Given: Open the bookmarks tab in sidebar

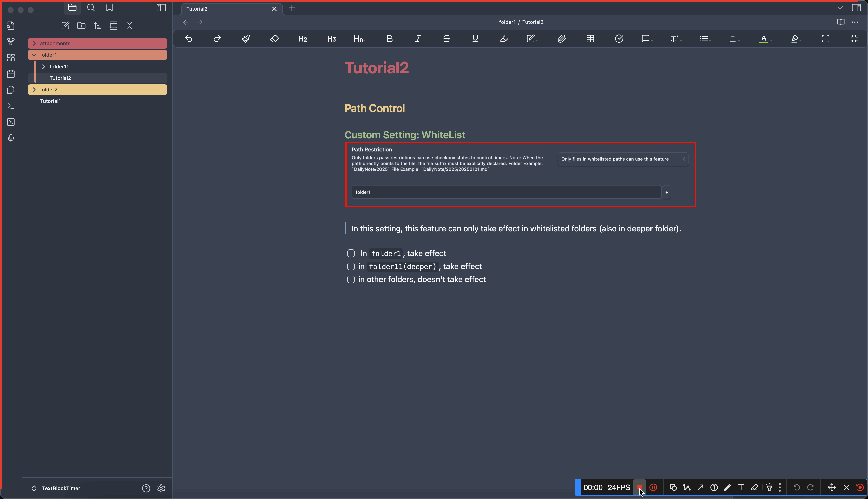Looking at the screenshot, I should 109,8.
